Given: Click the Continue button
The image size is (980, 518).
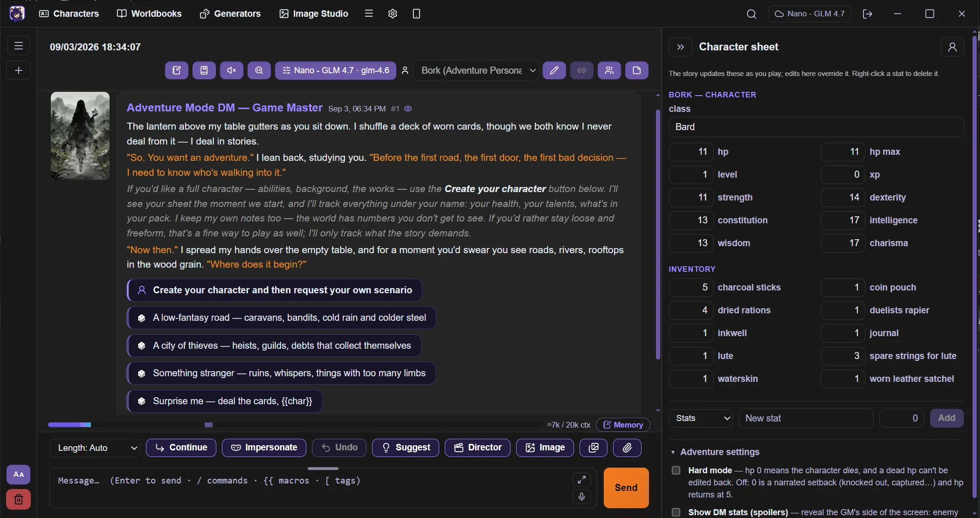Looking at the screenshot, I should click(181, 448).
